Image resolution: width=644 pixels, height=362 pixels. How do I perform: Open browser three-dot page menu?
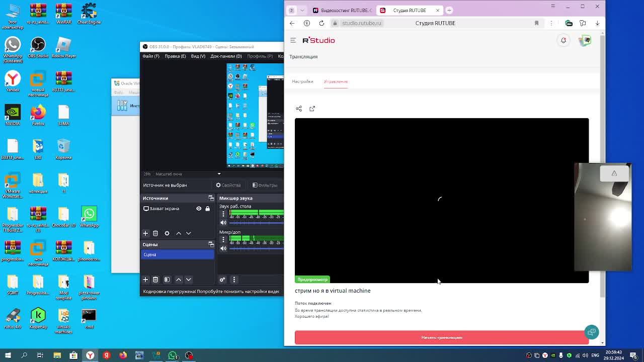click(x=551, y=23)
